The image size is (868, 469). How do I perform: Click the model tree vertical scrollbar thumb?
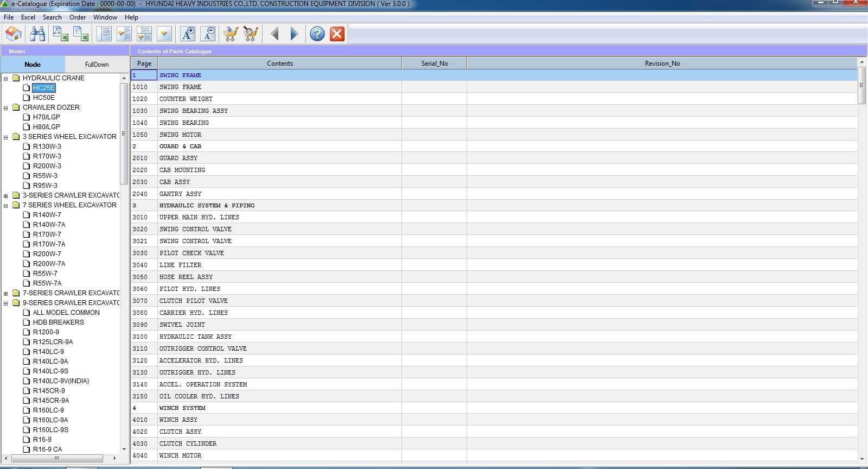(124, 134)
